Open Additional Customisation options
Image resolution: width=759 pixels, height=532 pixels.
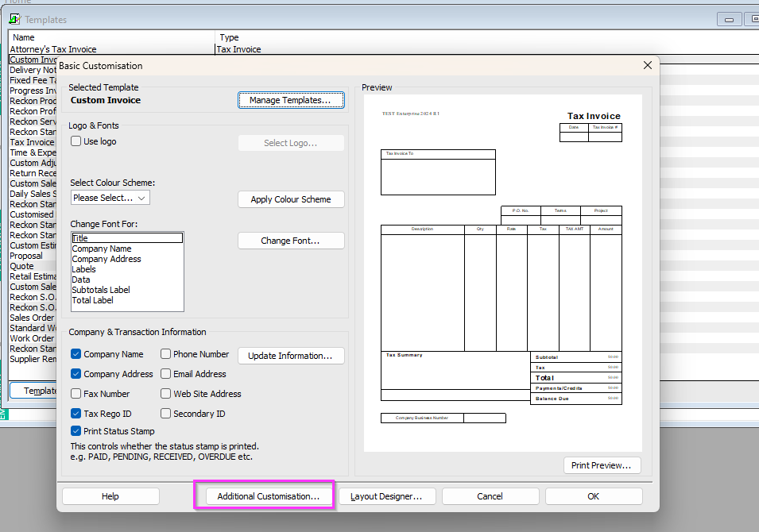269,496
